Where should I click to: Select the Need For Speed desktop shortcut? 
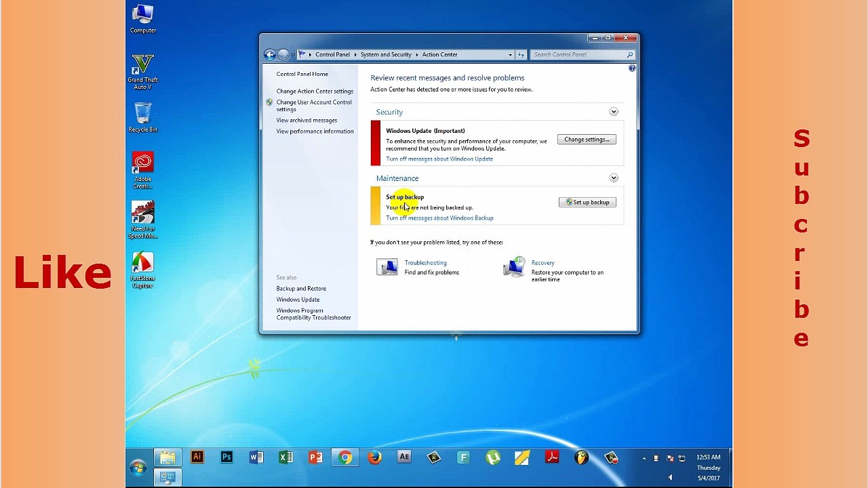(x=143, y=220)
